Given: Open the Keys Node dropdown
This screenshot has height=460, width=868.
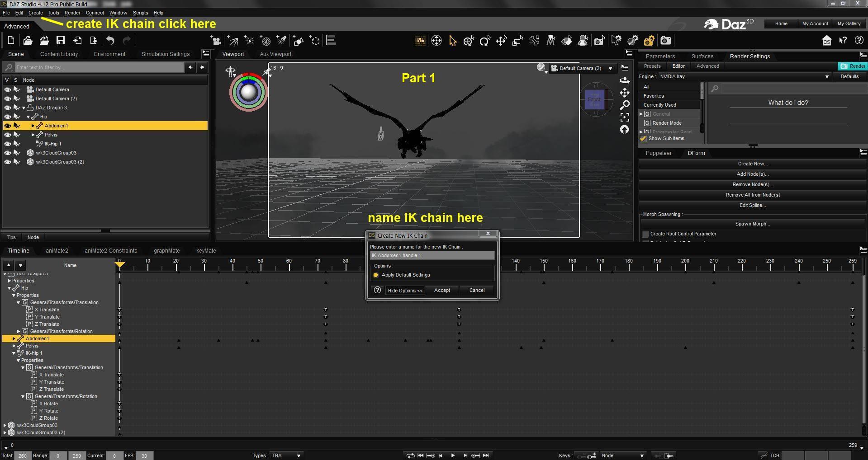Looking at the screenshot, I should click(x=622, y=455).
